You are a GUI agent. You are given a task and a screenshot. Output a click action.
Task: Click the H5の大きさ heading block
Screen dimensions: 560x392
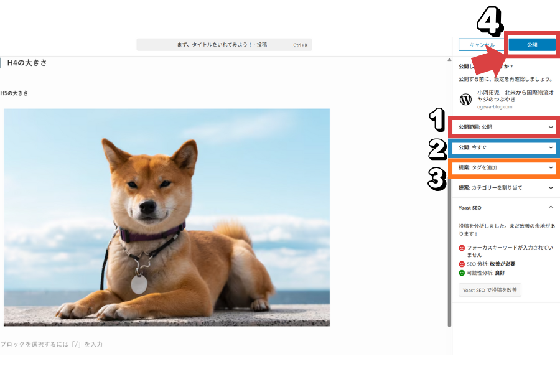click(x=14, y=93)
